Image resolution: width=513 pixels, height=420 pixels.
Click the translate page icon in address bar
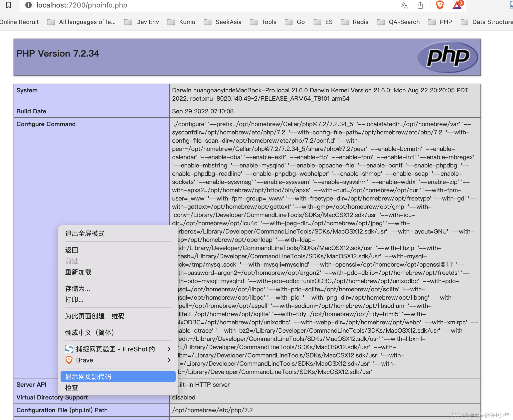click(x=404, y=5)
